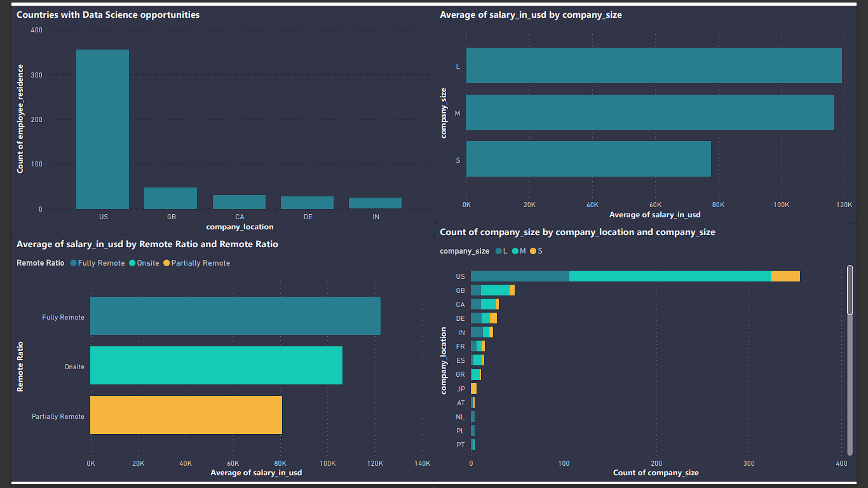
Task: Toggle the Onsite legend item
Action: click(x=144, y=262)
